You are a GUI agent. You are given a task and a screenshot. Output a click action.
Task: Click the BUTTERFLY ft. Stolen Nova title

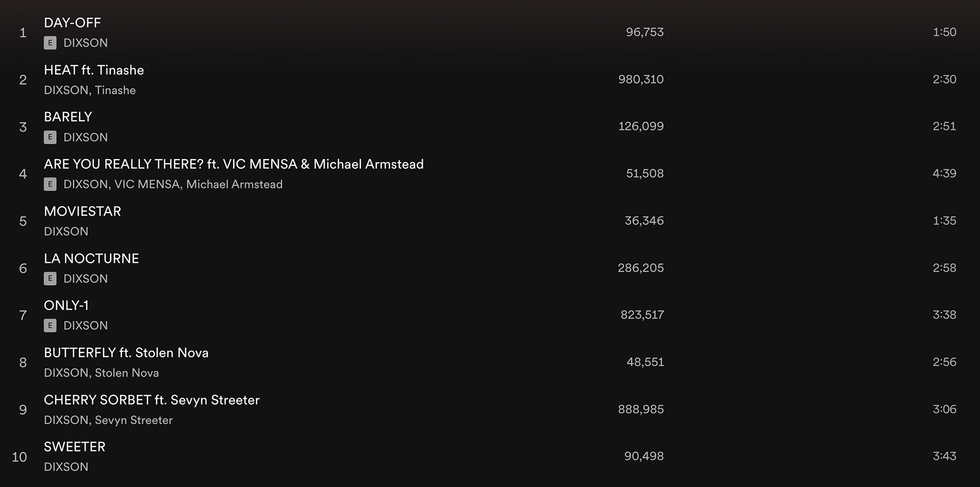pos(126,353)
